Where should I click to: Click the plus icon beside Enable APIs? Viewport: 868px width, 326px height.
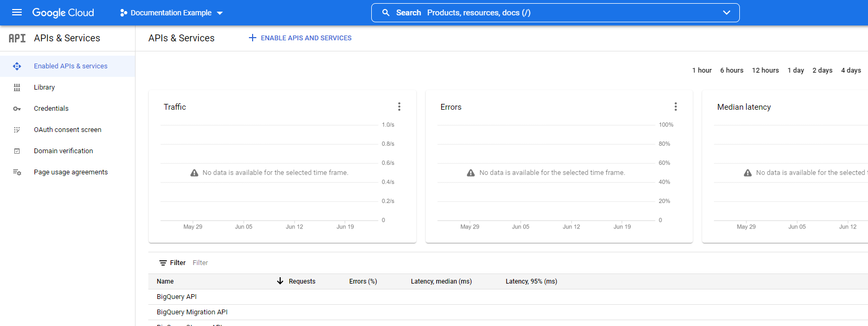[x=253, y=38]
